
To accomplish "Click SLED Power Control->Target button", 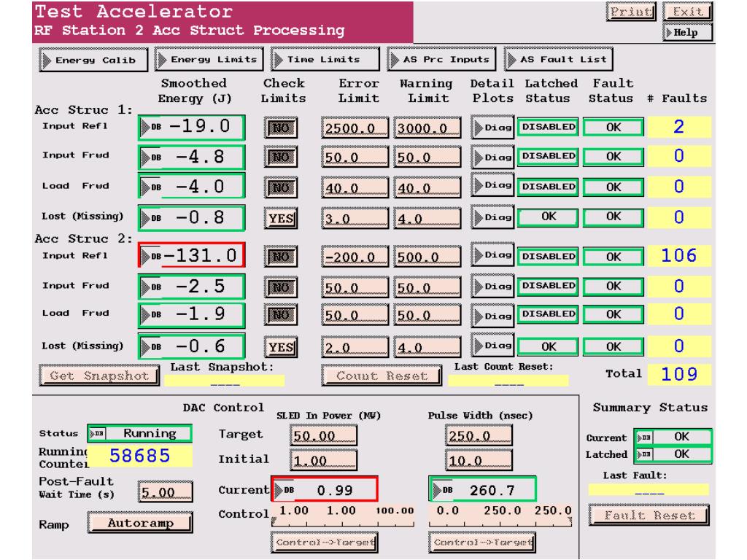I will 325,542.
